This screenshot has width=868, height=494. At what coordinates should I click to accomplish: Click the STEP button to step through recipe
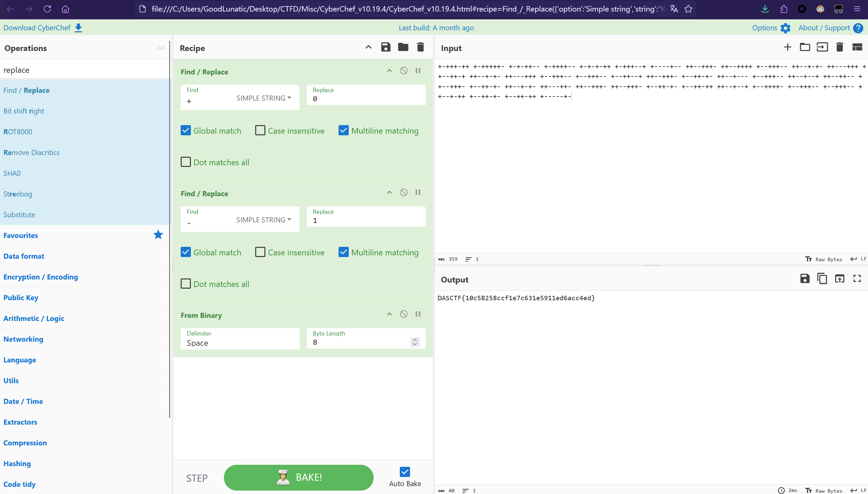197,477
